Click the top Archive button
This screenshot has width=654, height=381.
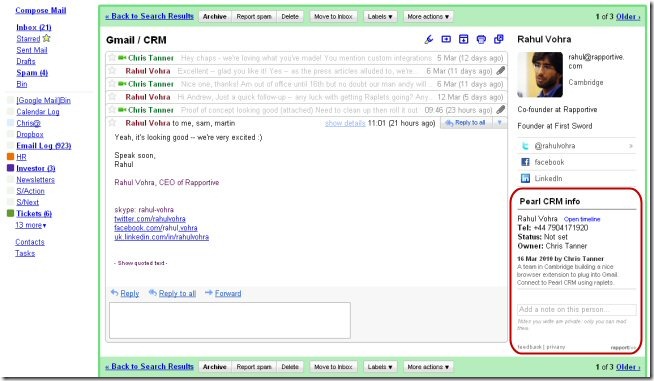pos(215,16)
